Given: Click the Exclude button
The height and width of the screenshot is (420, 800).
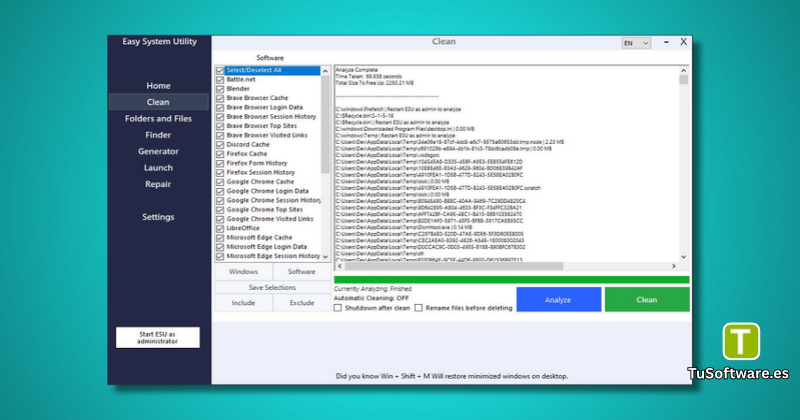Looking at the screenshot, I should coord(302,303).
